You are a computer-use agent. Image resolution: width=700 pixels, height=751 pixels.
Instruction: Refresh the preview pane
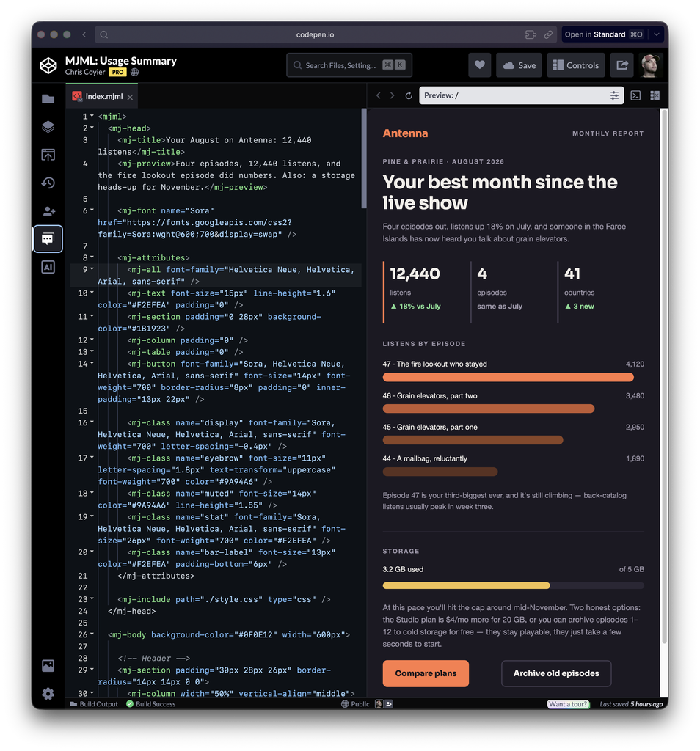pyautogui.click(x=409, y=95)
